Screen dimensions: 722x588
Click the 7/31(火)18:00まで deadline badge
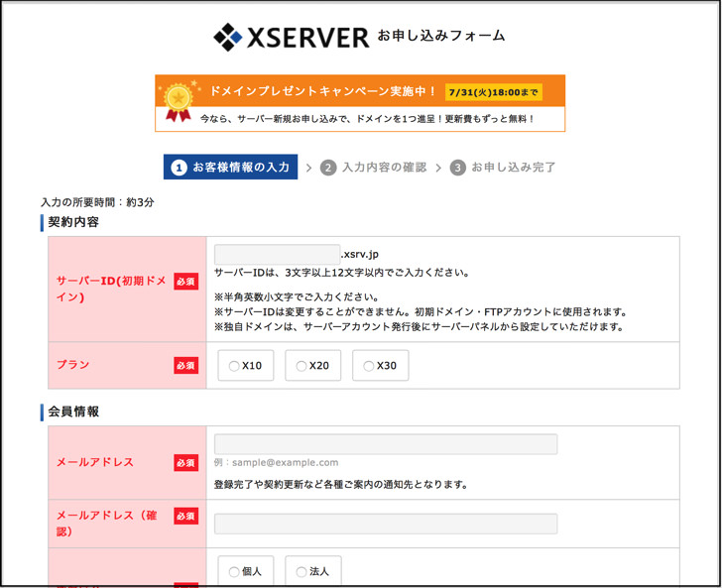pyautogui.click(x=493, y=92)
